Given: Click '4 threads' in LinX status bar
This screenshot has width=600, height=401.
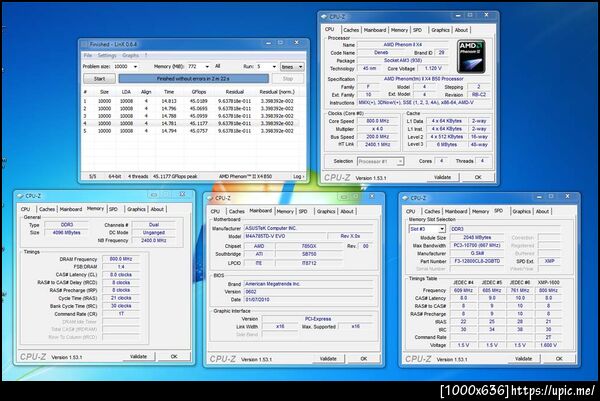Looking at the screenshot, I should [138, 176].
